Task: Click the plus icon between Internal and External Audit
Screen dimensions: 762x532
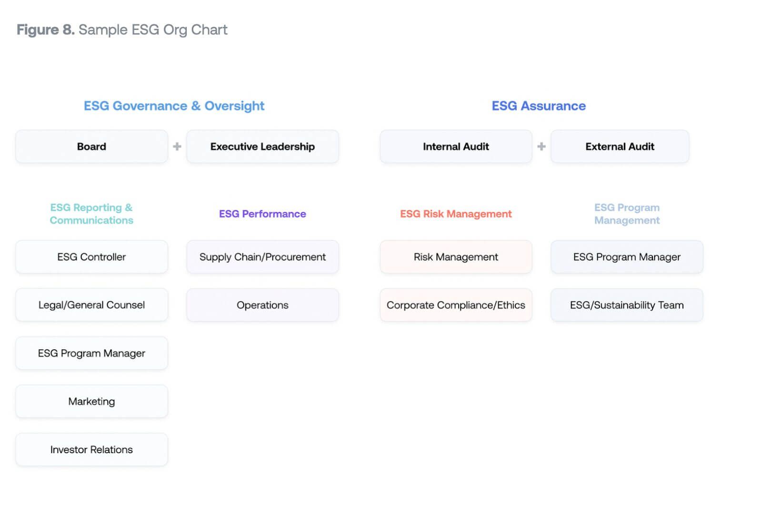Action: coord(541,147)
